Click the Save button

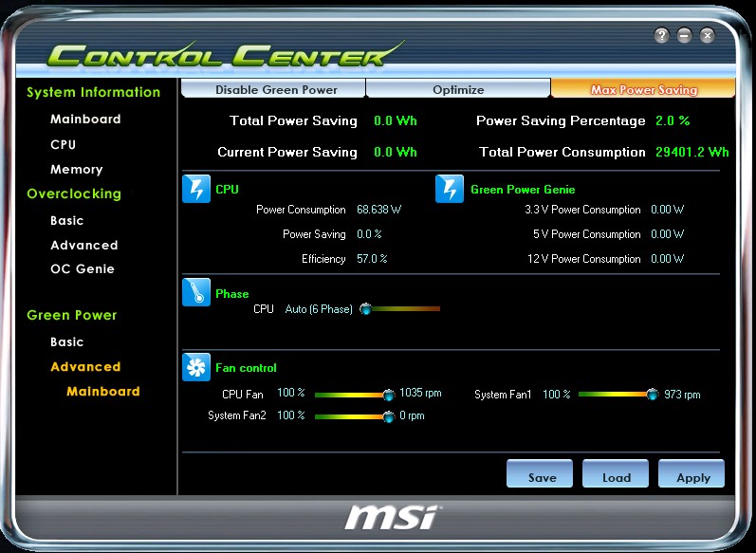tap(540, 473)
